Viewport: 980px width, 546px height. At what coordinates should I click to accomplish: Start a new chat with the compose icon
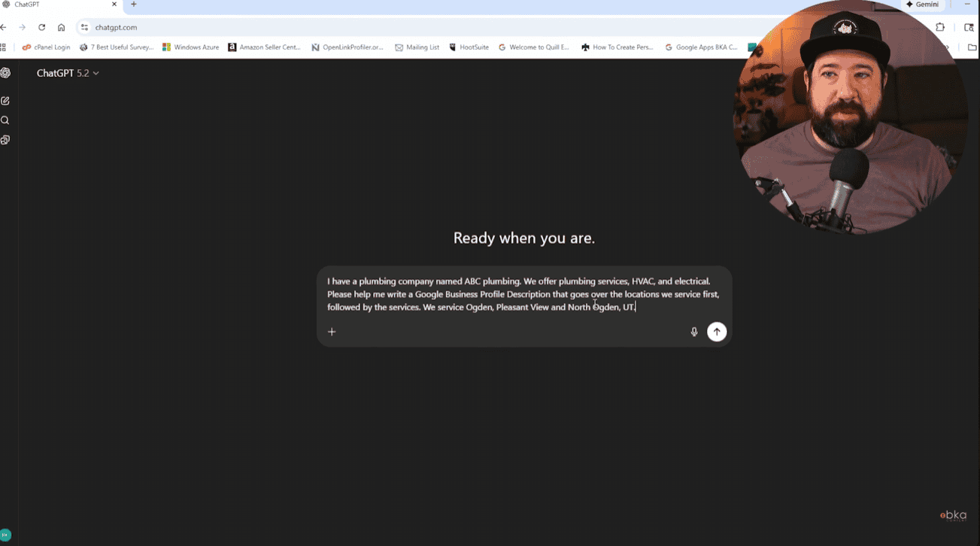tap(5, 101)
